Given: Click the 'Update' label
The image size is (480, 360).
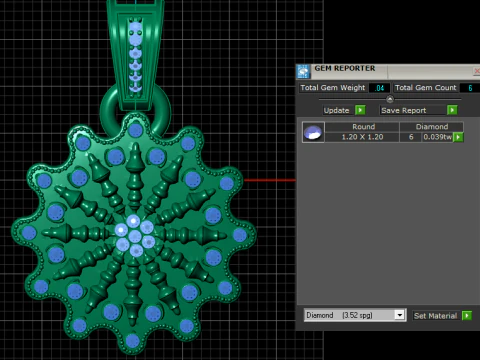Looking at the screenshot, I should click(x=336, y=110).
